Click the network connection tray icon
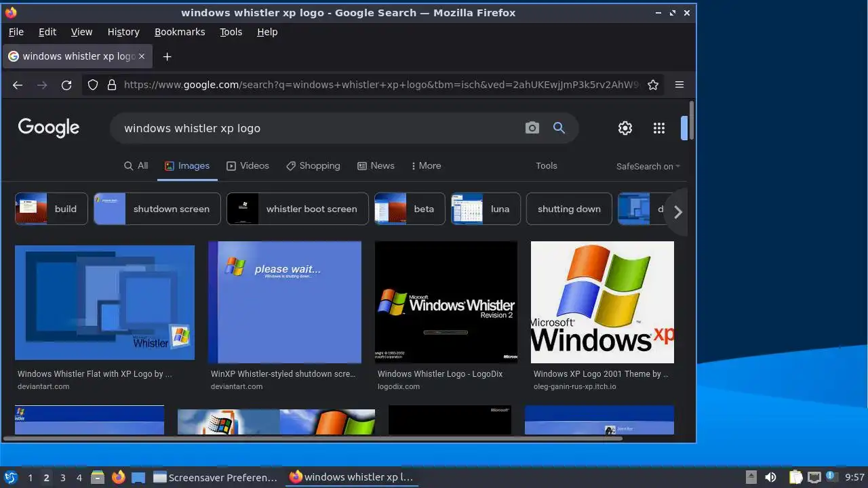This screenshot has width=868, height=488. [x=814, y=477]
